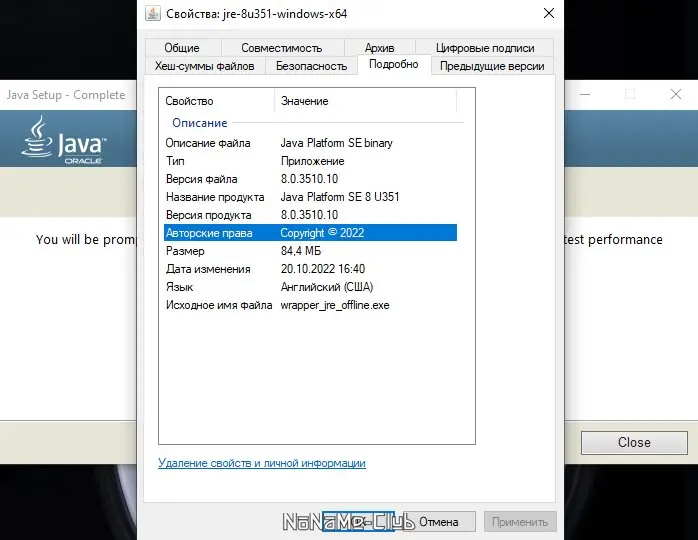Click the Java Setup - Complete title text

(66, 95)
